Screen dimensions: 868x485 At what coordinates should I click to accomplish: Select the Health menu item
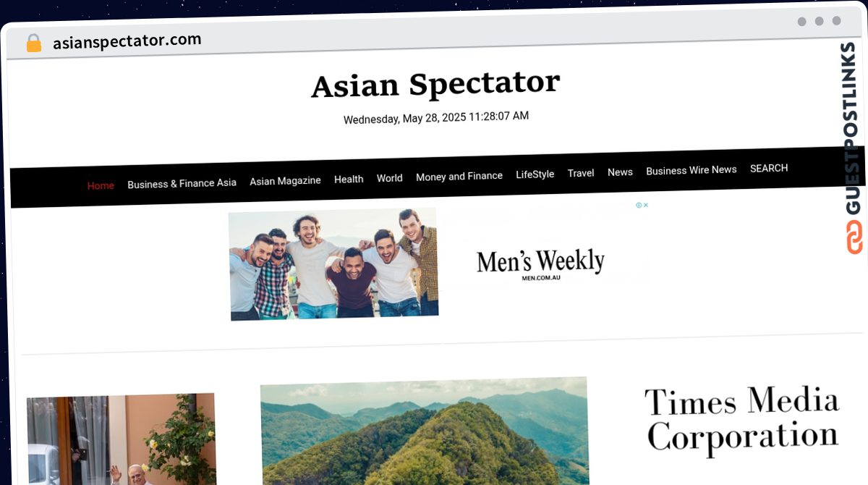point(349,179)
